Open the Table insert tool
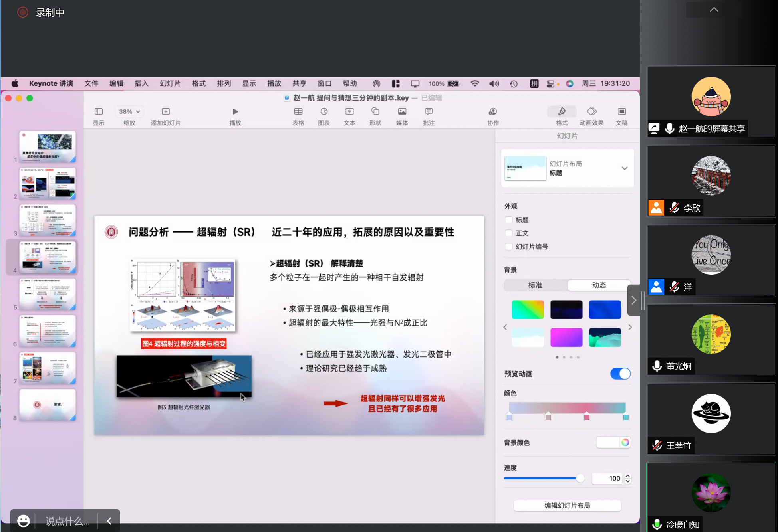Image resolution: width=778 pixels, height=532 pixels. coord(298,112)
